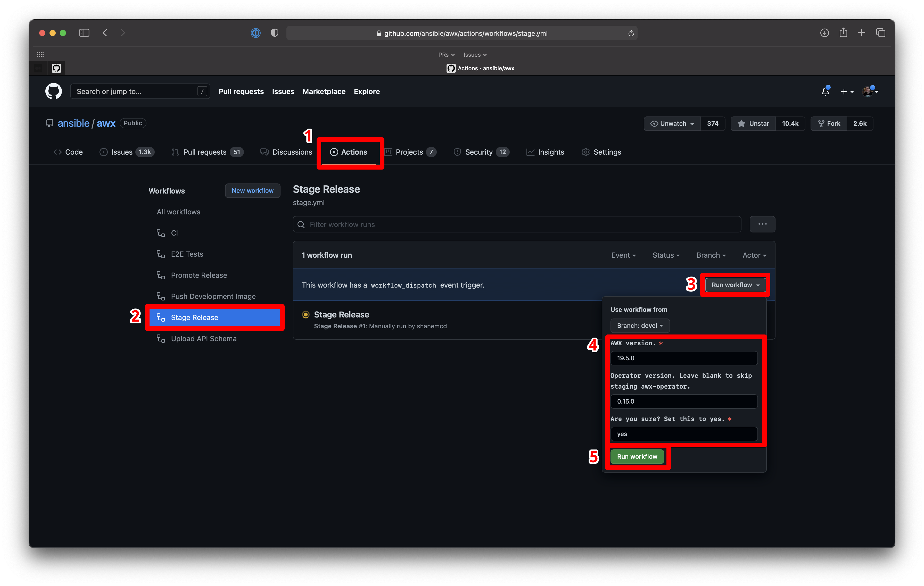Expand the Actor filter dropdown
The height and width of the screenshot is (586, 924).
tap(754, 255)
